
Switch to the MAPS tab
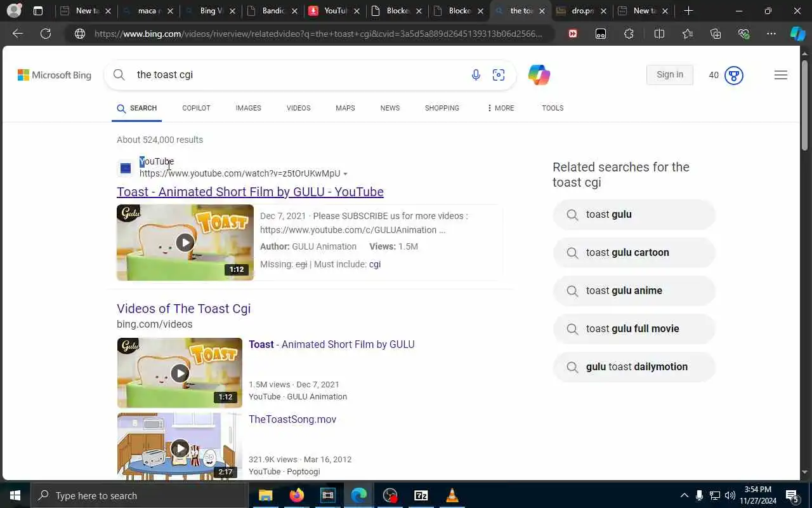(345, 108)
